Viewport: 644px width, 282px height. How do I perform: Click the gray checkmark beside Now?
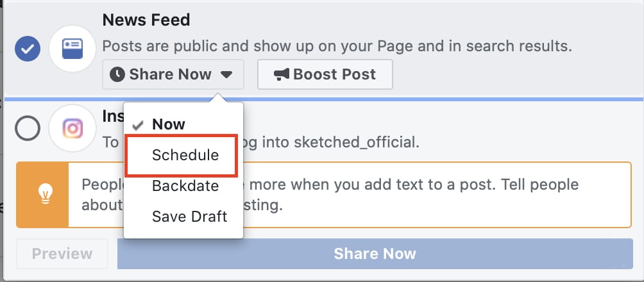pos(138,125)
